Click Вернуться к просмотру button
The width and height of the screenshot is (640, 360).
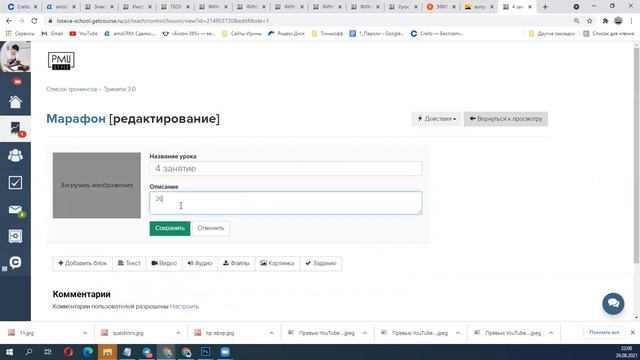point(506,119)
